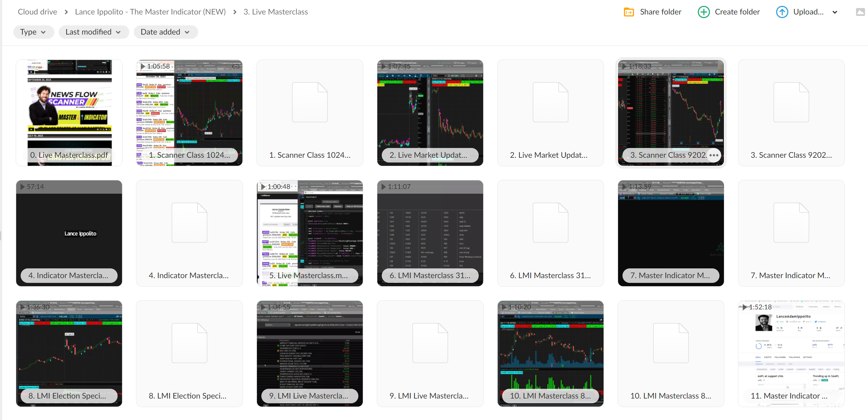Click play icon on 1:52:18 video
This screenshot has height=420, width=868.
744,307
